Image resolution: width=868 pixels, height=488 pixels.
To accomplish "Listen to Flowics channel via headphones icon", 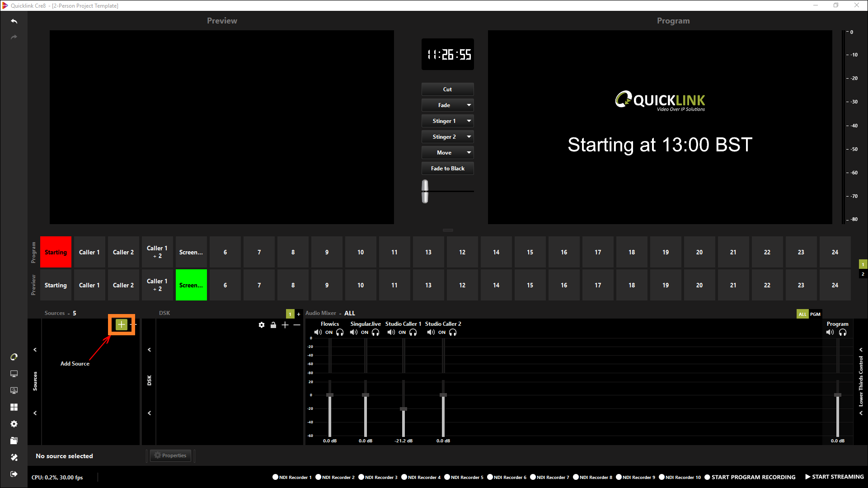I will [340, 333].
